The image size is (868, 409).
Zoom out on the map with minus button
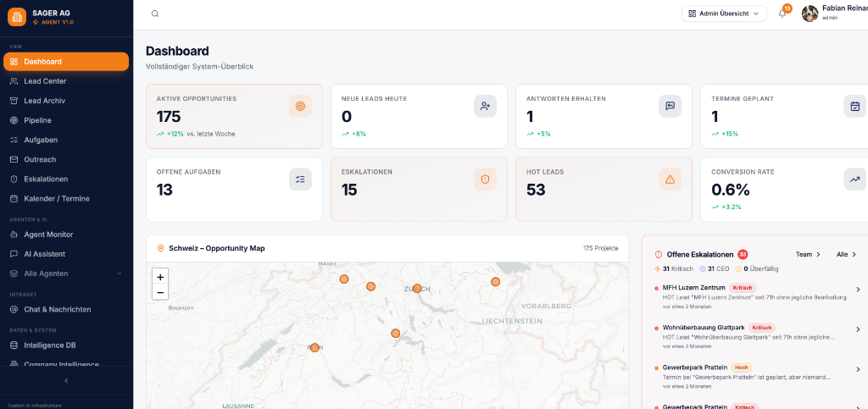[160, 292]
